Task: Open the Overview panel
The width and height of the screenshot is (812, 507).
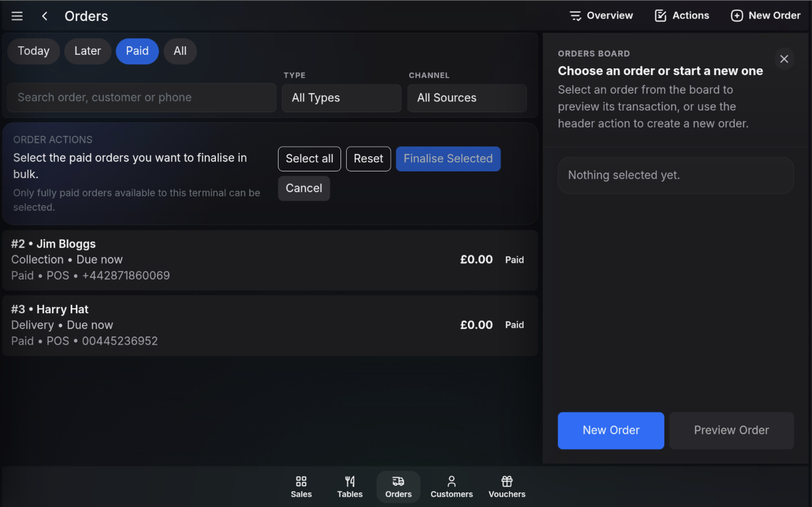Action: [601, 16]
